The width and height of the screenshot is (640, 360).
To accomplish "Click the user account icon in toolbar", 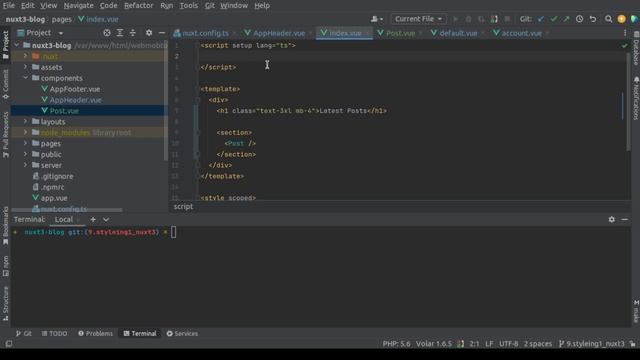I will pos(376,19).
